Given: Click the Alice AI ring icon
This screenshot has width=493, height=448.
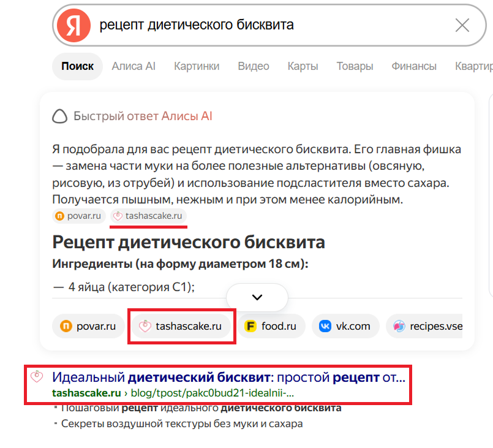Looking at the screenshot, I should 60,116.
